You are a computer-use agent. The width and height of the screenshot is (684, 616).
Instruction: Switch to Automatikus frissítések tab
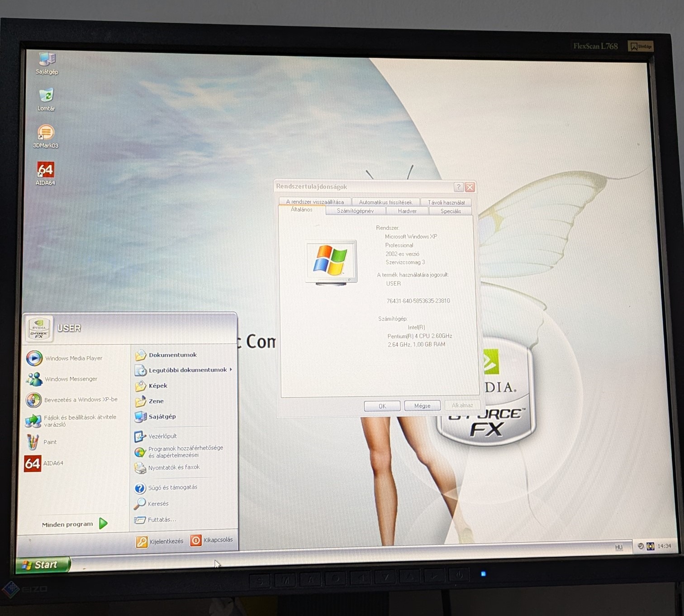(x=385, y=202)
